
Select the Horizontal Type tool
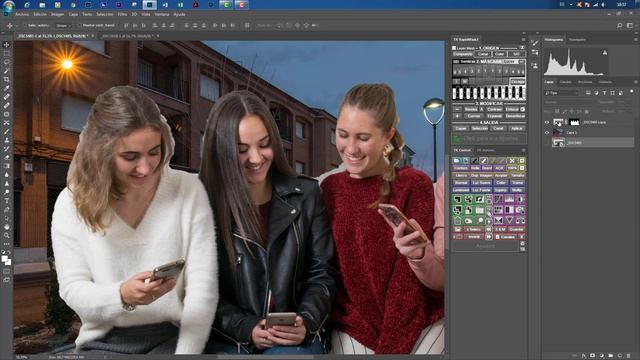7,200
